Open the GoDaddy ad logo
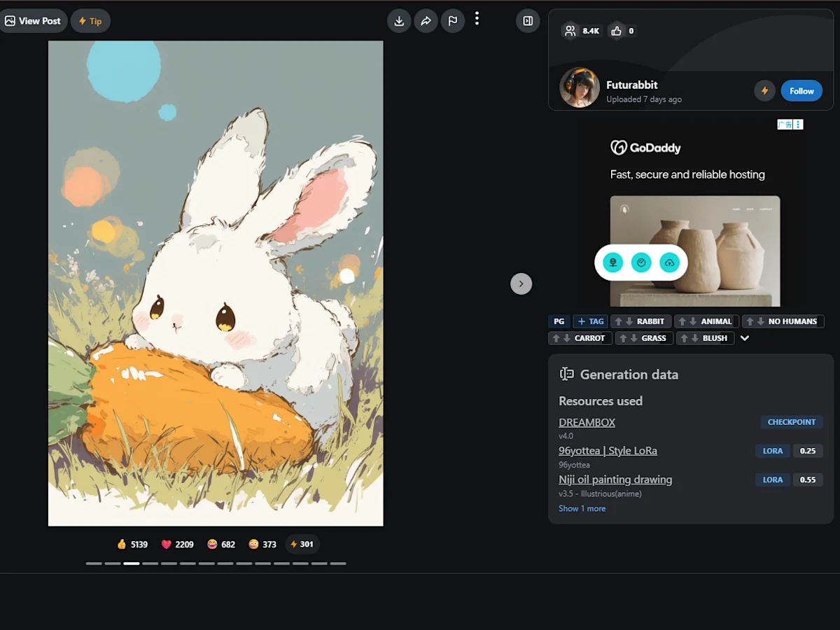This screenshot has height=630, width=840. click(x=645, y=148)
